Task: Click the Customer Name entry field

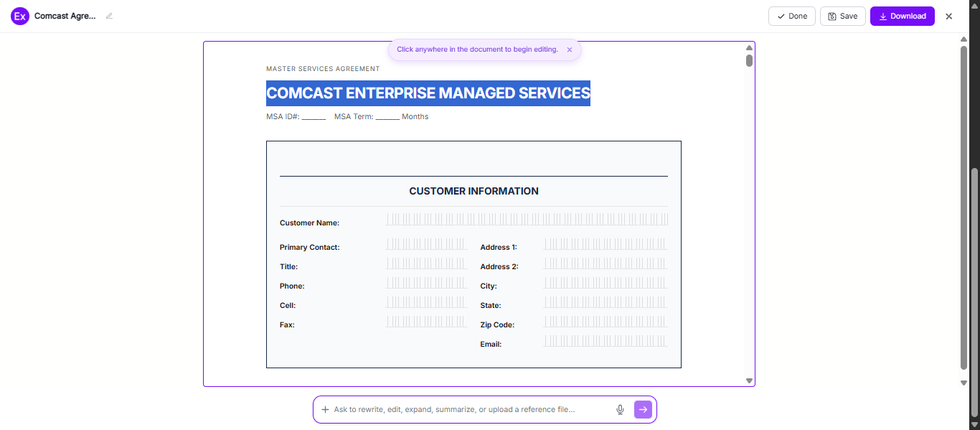Action: point(527,219)
